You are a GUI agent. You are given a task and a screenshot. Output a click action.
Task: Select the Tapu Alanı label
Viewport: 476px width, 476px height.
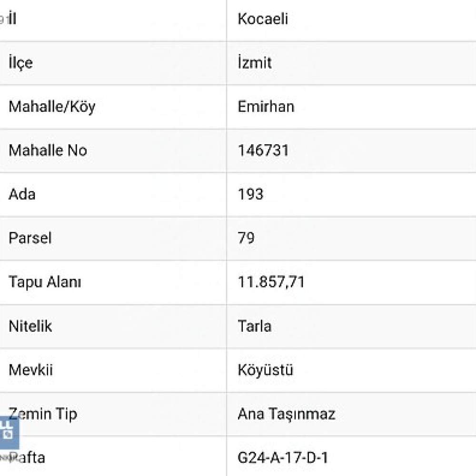[45, 282]
